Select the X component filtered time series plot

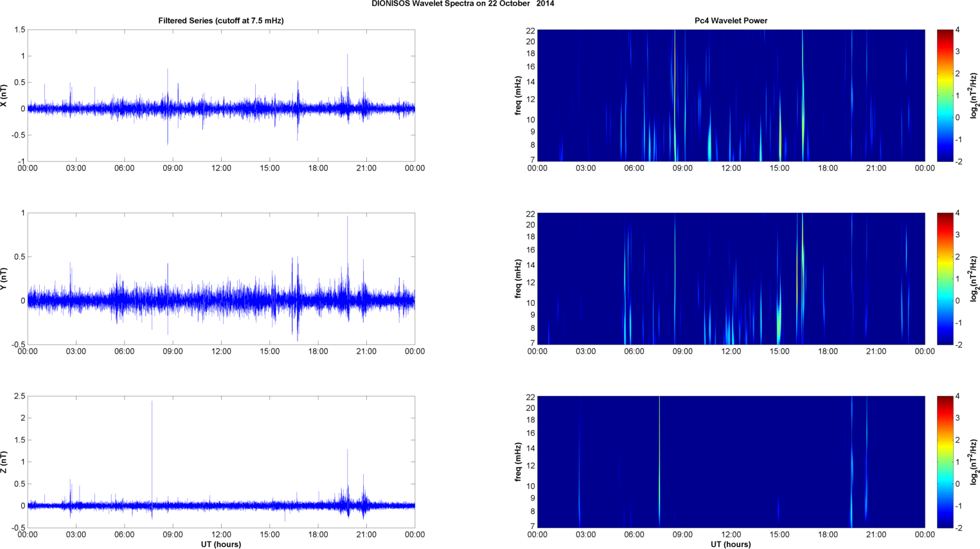coord(221,96)
